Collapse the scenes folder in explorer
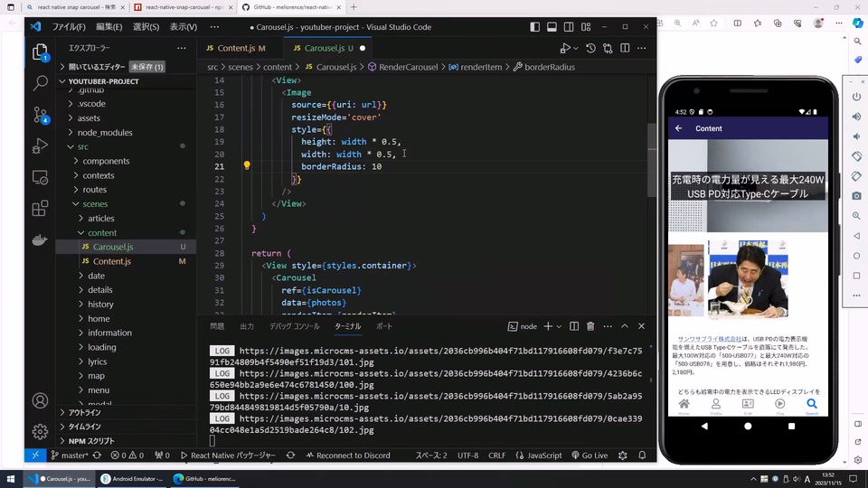 (95, 204)
